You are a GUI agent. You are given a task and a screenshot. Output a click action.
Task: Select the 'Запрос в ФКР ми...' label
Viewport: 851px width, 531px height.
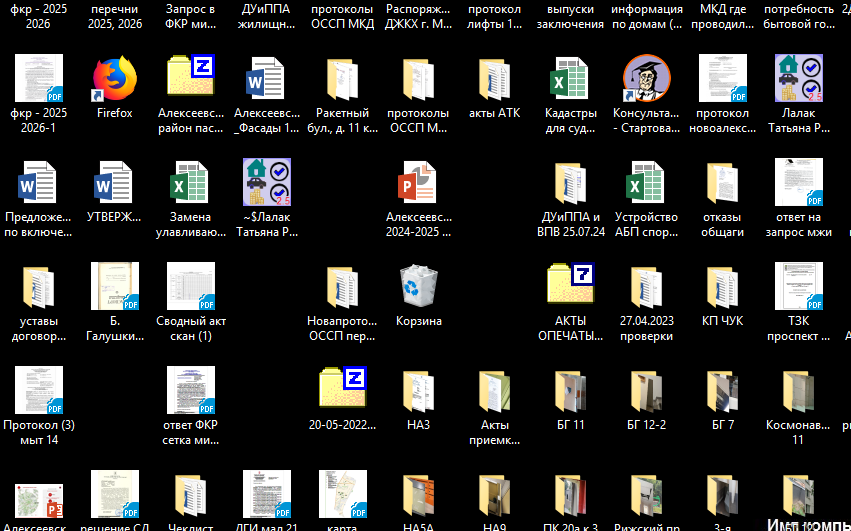coord(190,16)
